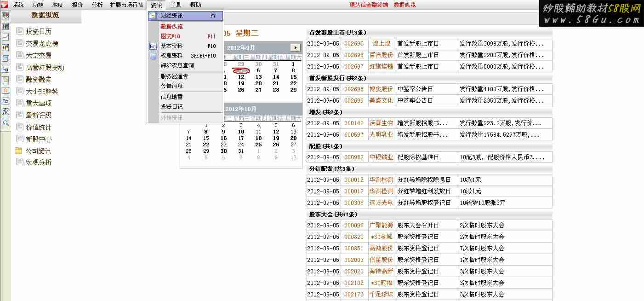Click the magnifier search icon in left toolbar
644x301 pixels.
[x=6, y=122]
